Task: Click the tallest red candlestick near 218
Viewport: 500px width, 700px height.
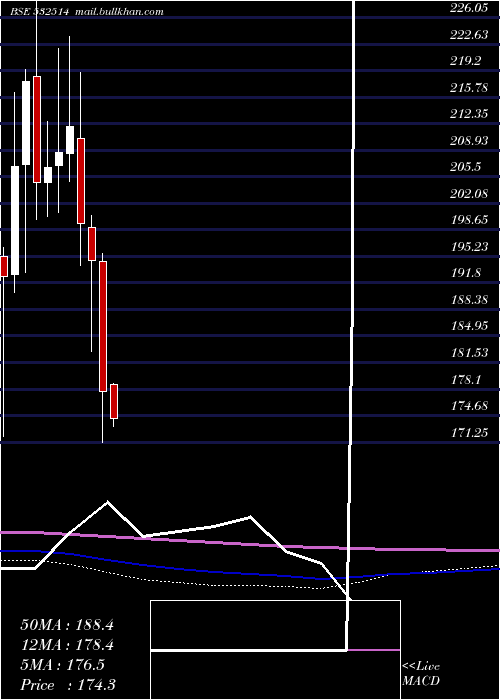Action: click(x=37, y=129)
